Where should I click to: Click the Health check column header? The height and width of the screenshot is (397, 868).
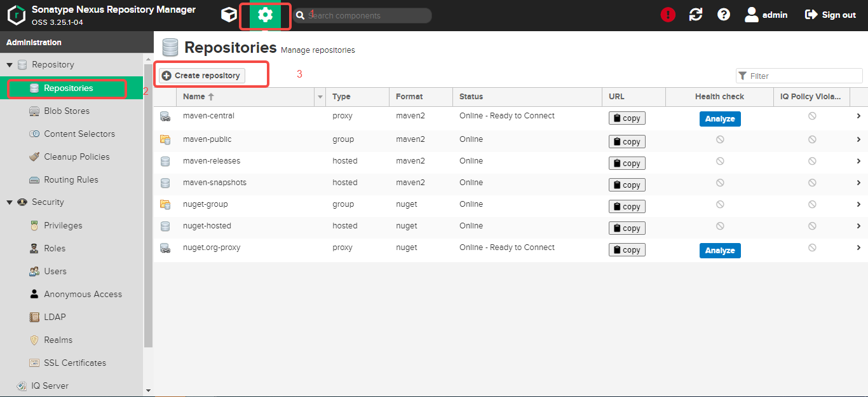click(x=719, y=97)
